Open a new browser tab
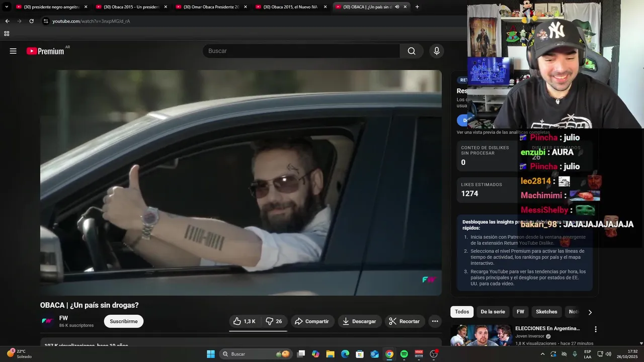Viewport: 644px width, 362px height. coord(417,7)
